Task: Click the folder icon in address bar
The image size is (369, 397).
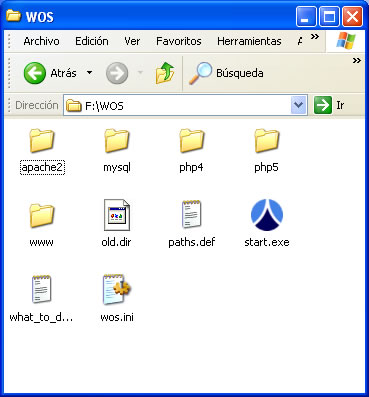Action: tap(74, 106)
